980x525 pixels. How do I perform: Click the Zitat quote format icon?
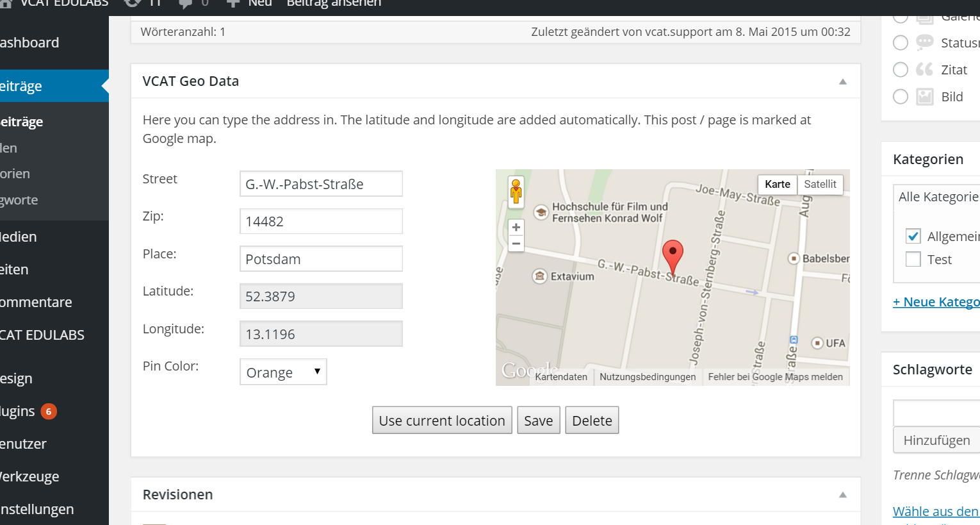924,69
